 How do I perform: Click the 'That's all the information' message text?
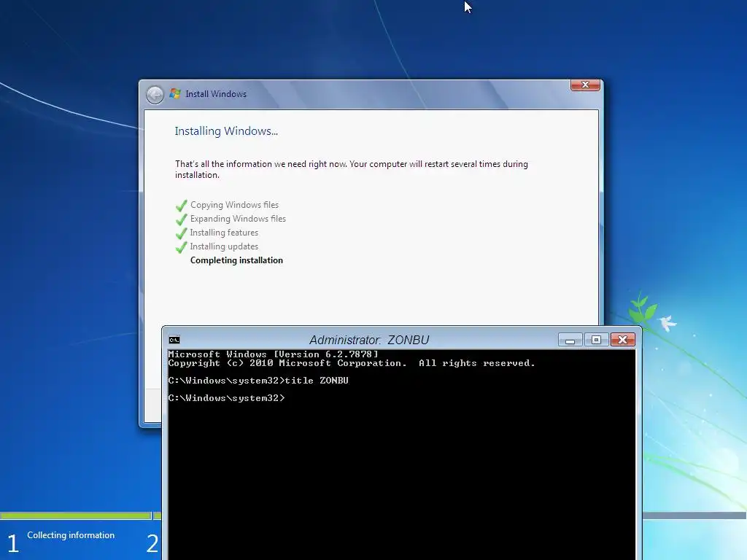(x=351, y=169)
